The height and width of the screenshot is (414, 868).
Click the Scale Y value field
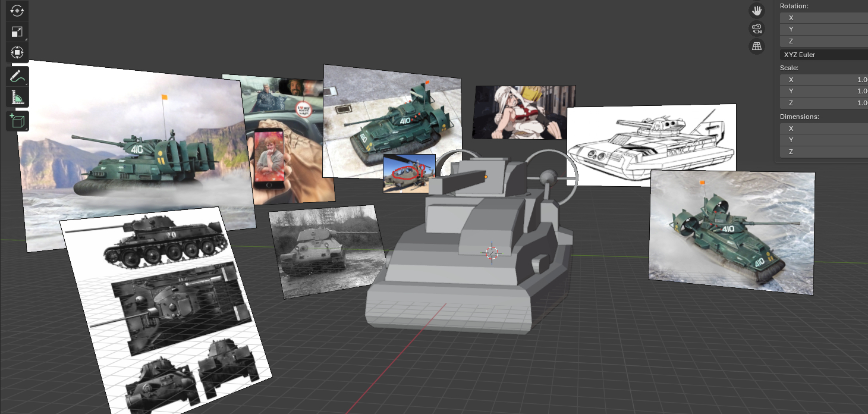823,91
